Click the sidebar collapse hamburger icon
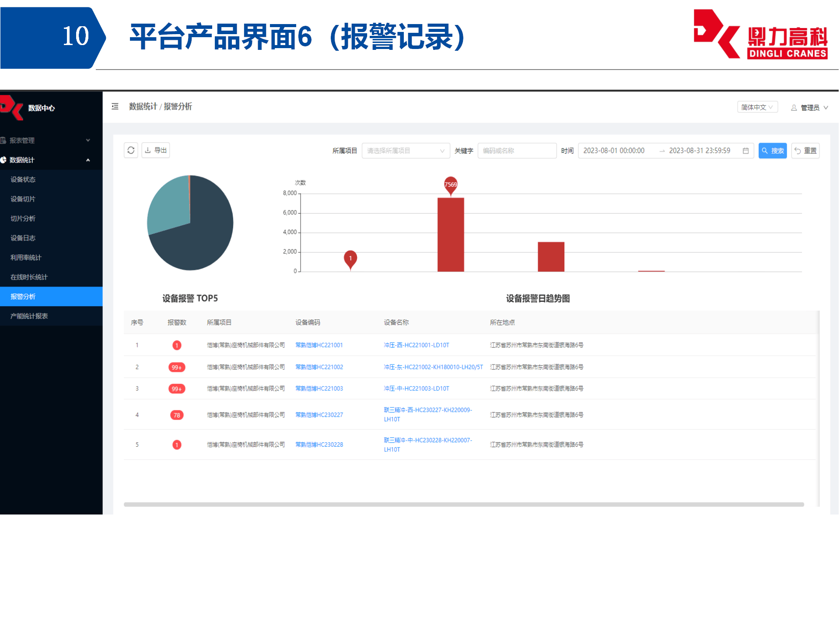 115,106
